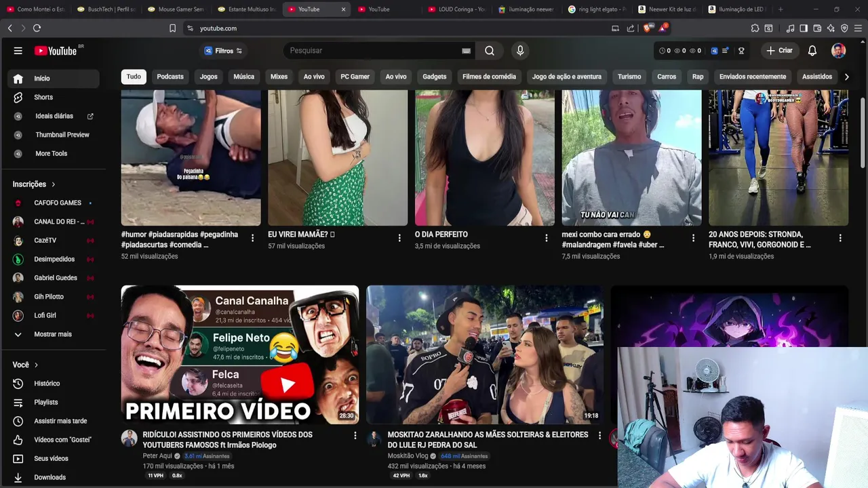The height and width of the screenshot is (488, 868).
Task: Expand Mostrar mais in subscriptions
Action: click(54, 334)
